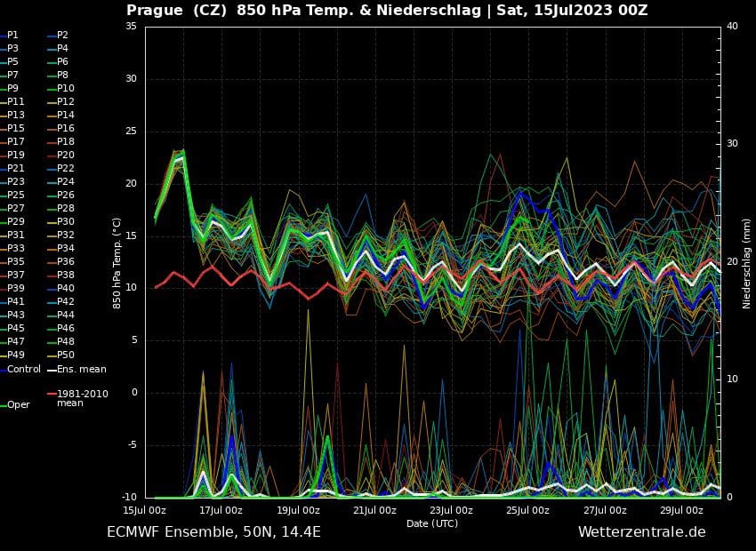Click the ECMWF Ensemble, 50N, 14.4E caption
The width and height of the screenshot is (756, 551).
pos(213,532)
